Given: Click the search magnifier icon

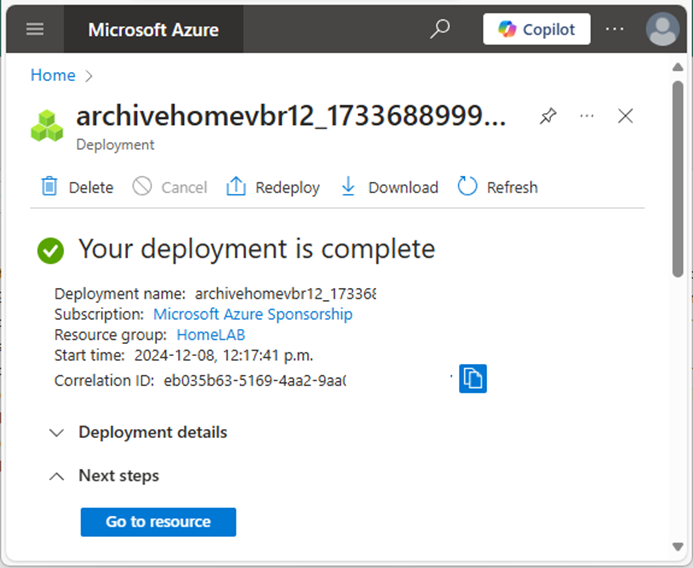Looking at the screenshot, I should point(440,29).
